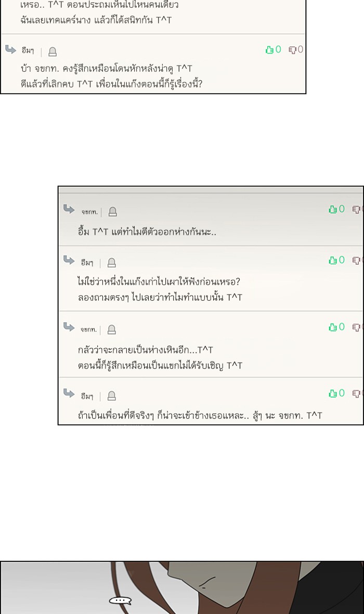Click the report siren icon beside 'บ้า จขกท.' comment
The height and width of the screenshot is (614, 364).
[53, 52]
